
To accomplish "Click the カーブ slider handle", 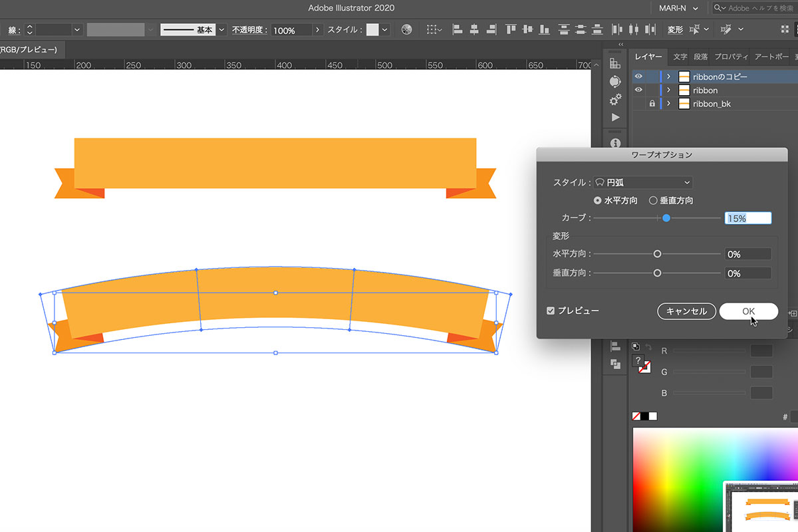I will click(x=666, y=218).
